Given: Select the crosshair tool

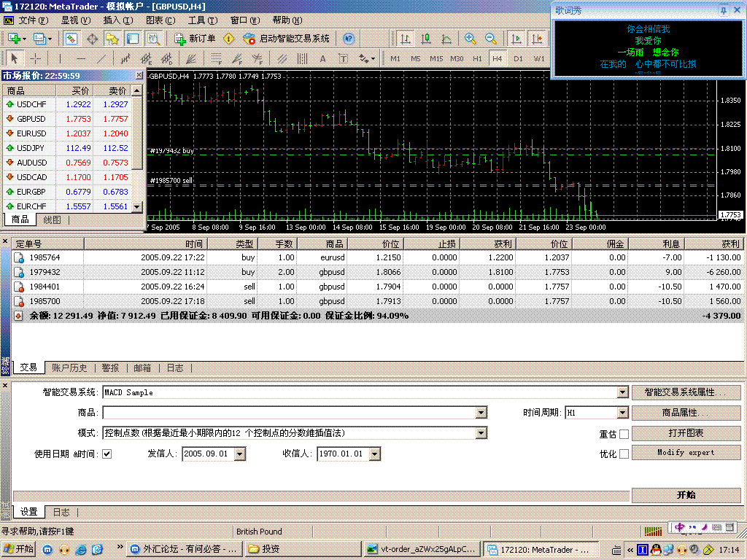Looking at the screenshot, I should [35, 58].
